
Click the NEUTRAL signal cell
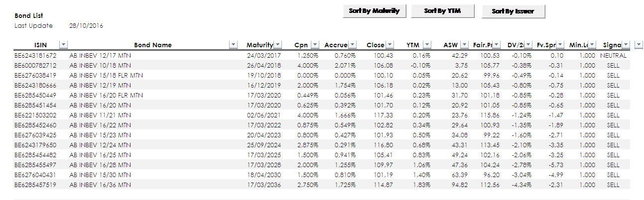pos(613,55)
